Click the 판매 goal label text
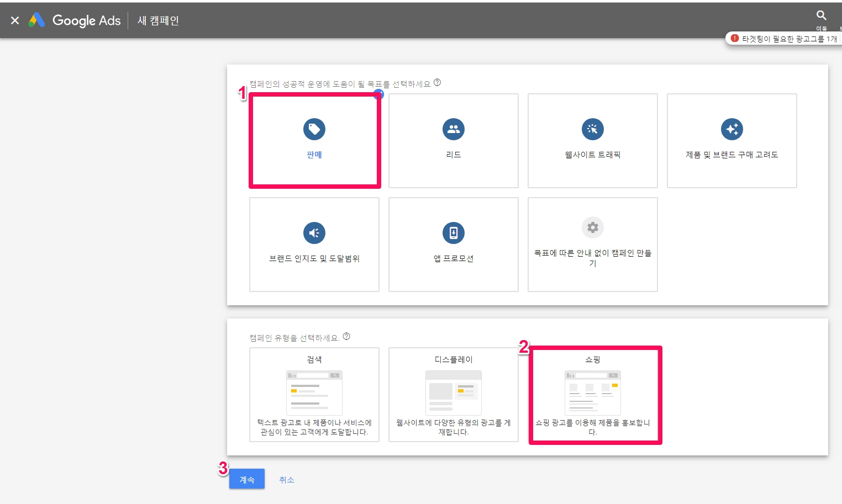The image size is (842, 504). click(314, 155)
